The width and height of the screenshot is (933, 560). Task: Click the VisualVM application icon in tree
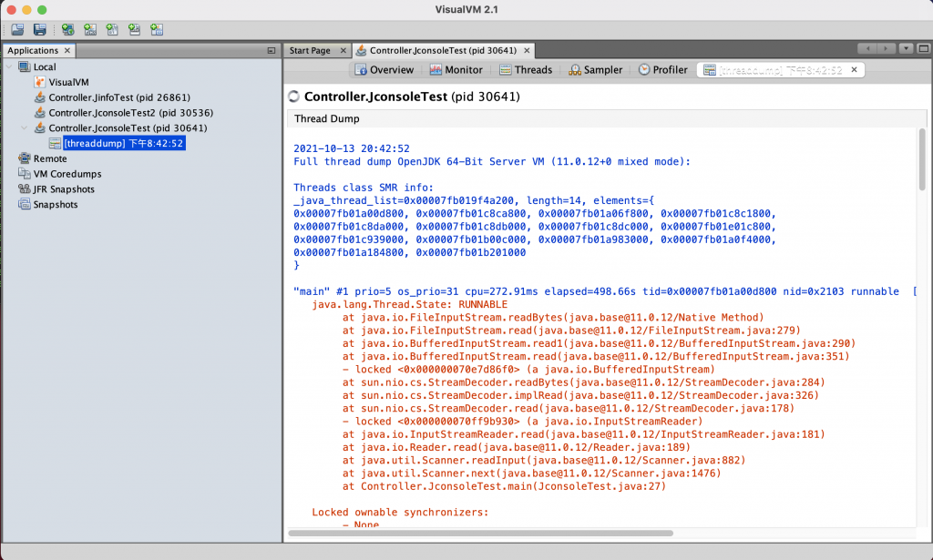pyautogui.click(x=40, y=82)
